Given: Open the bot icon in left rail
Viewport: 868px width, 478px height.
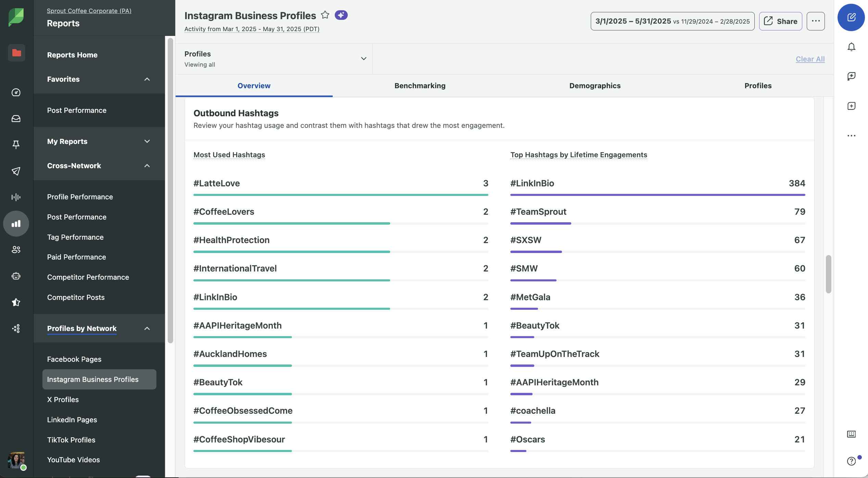Looking at the screenshot, I should tap(16, 276).
